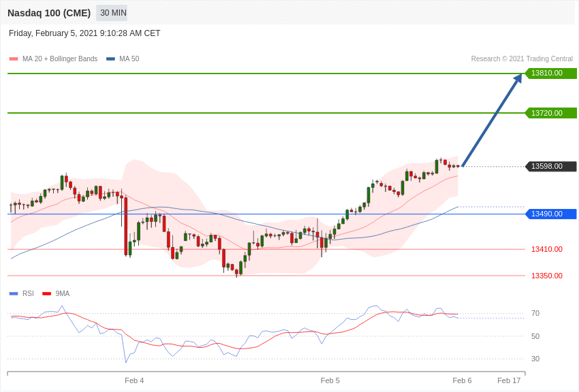
Task: Click the Feb 5 date axis label
Action: tap(330, 380)
